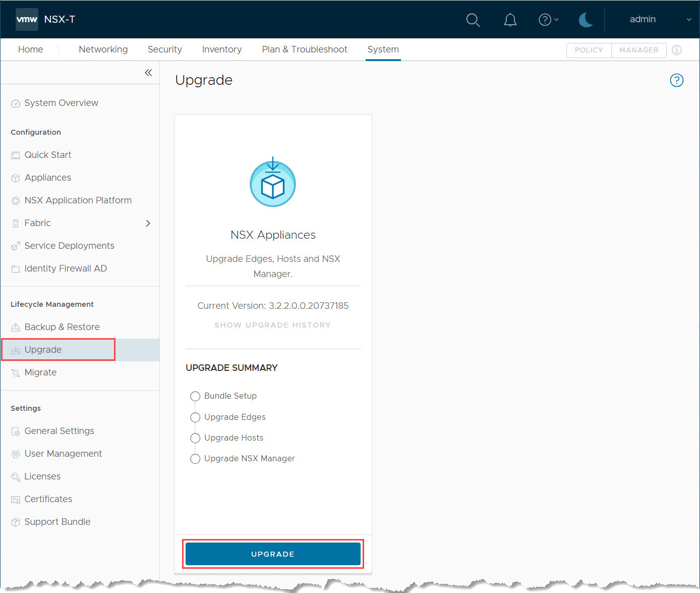The height and width of the screenshot is (593, 700).
Task: Click the info icon beside Manager toggle
Action: pyautogui.click(x=677, y=50)
